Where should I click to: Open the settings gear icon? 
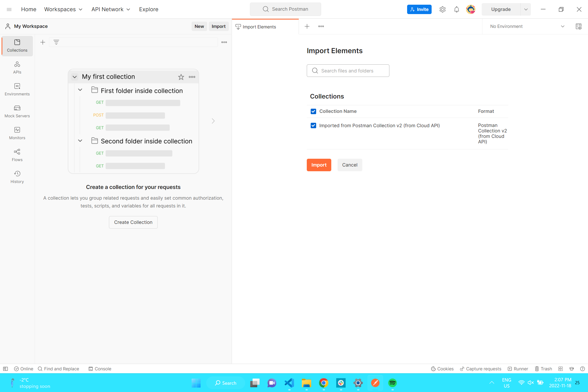[x=442, y=9]
